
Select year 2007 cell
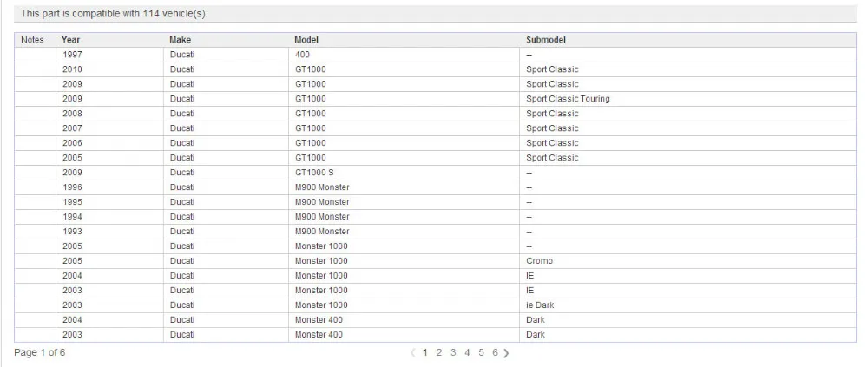pyautogui.click(x=73, y=128)
